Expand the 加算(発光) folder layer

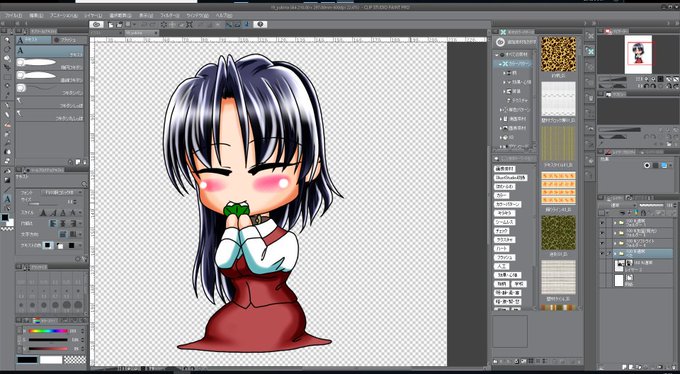click(615, 233)
